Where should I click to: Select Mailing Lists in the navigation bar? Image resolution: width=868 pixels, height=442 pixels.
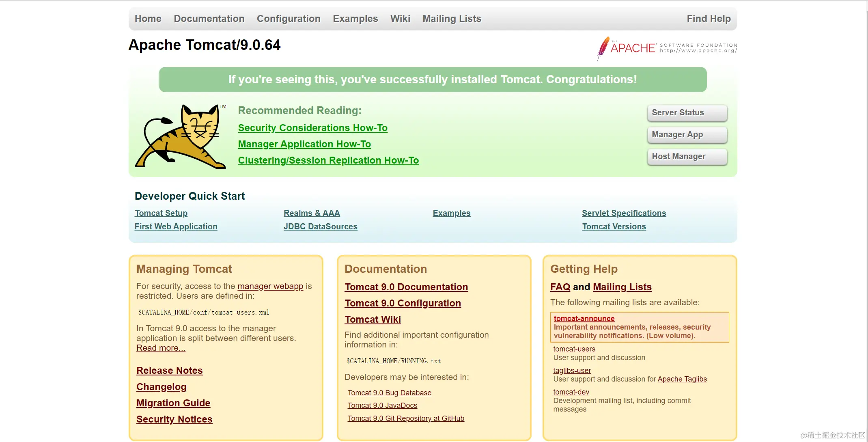(x=452, y=19)
